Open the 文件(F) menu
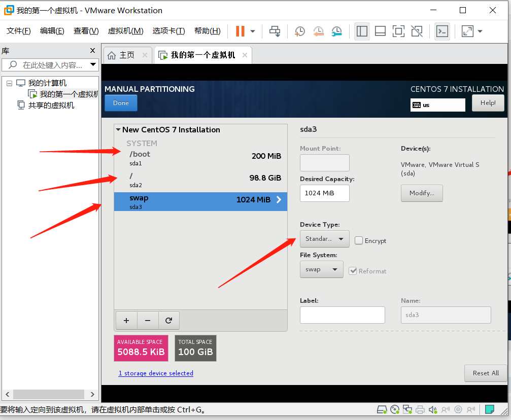Screen dimensions: 511x420 [19, 31]
